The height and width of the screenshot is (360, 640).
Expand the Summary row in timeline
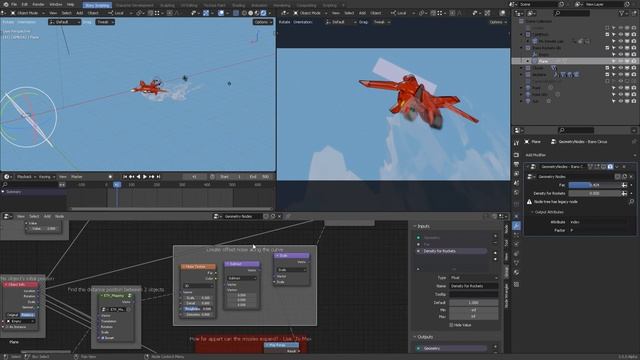click(x=3, y=191)
